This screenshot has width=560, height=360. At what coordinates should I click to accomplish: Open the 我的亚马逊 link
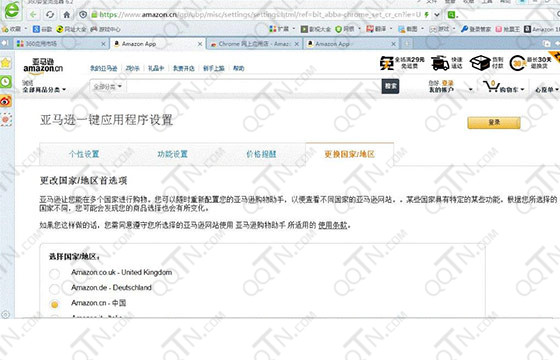(104, 68)
